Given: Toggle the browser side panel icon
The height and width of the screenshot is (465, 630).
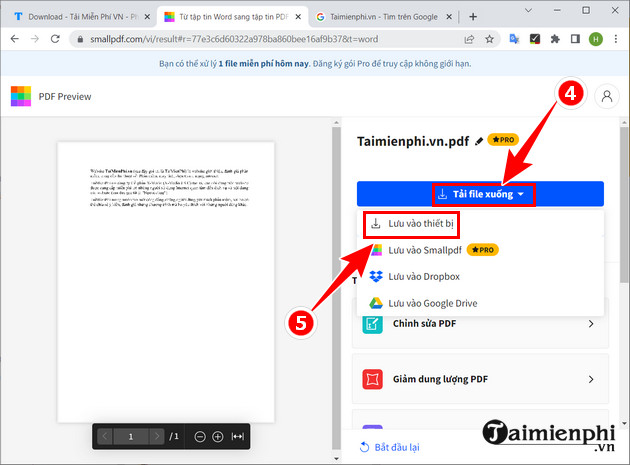Looking at the screenshot, I should [x=575, y=39].
